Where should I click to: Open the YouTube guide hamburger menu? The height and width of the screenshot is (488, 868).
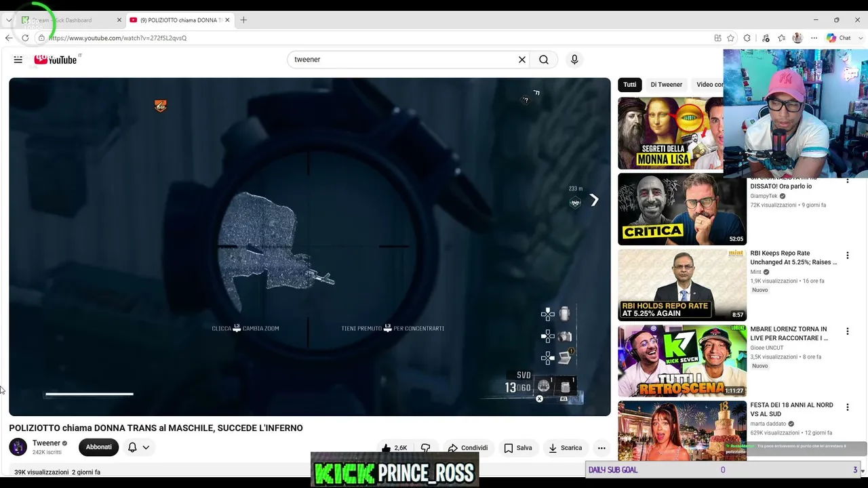coord(18,60)
